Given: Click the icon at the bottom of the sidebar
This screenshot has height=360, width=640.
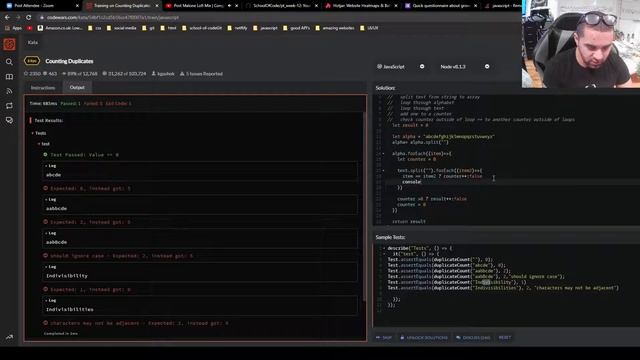Looking at the screenshot, I should [9, 337].
